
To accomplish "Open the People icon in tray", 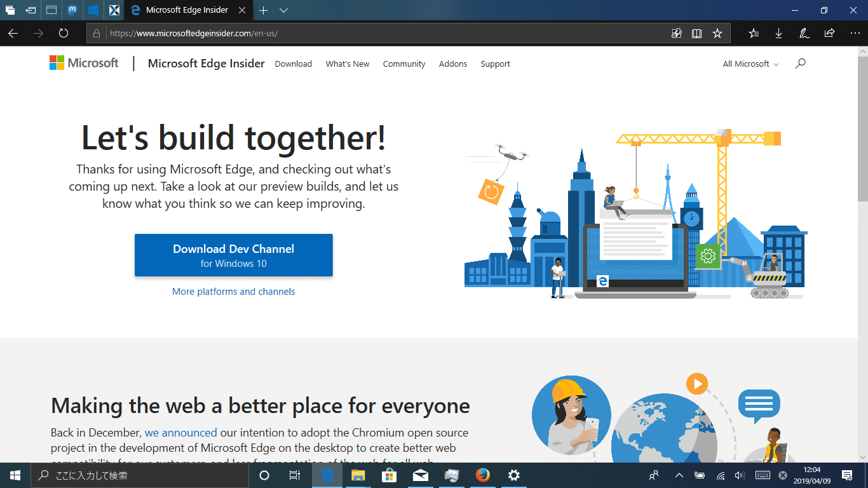I will [x=654, y=475].
